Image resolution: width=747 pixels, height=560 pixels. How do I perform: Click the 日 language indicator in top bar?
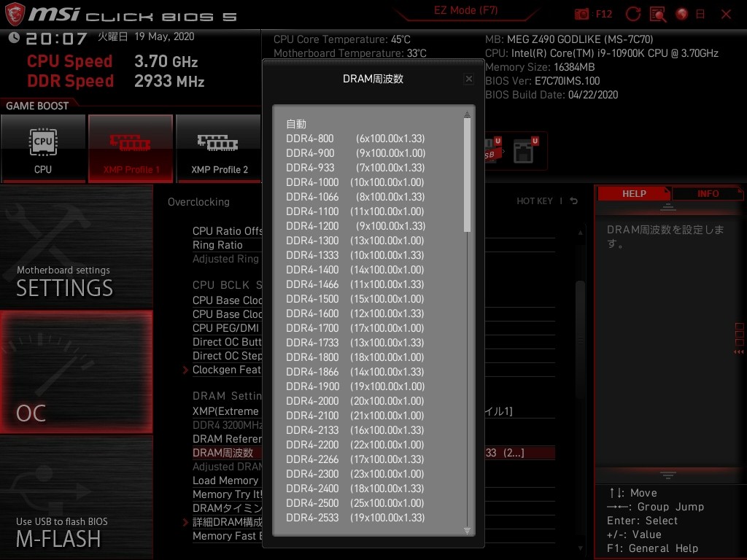coord(700,15)
